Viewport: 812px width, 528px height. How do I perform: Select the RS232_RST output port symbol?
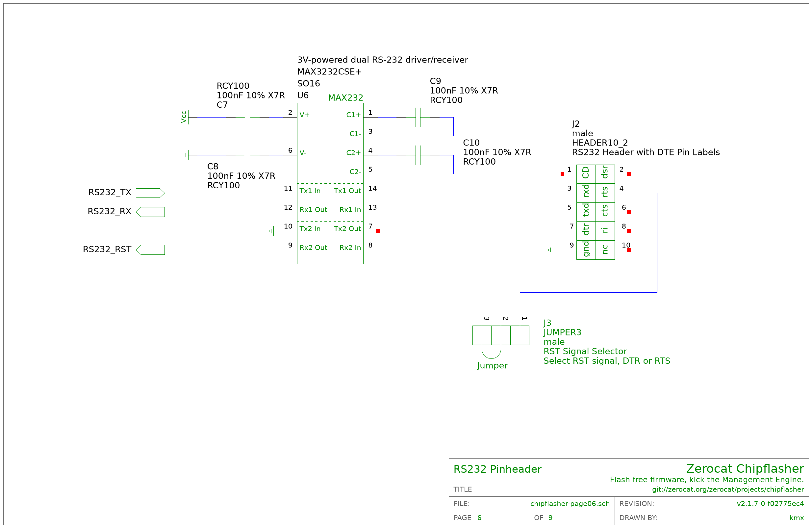(x=150, y=250)
